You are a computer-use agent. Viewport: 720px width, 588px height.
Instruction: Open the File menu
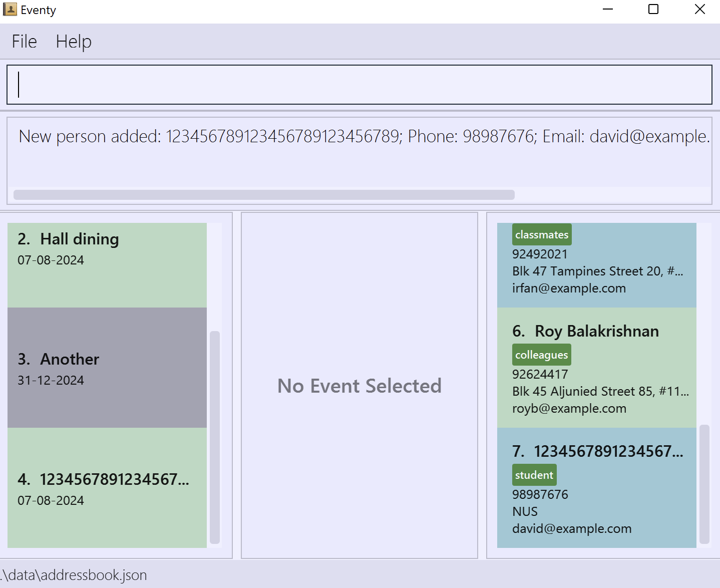coord(25,42)
